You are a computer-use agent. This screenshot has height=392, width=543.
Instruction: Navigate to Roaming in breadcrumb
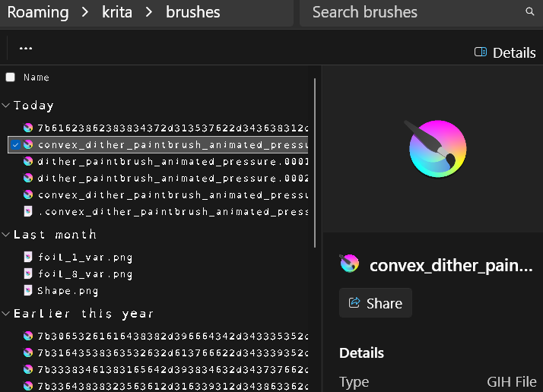38,12
